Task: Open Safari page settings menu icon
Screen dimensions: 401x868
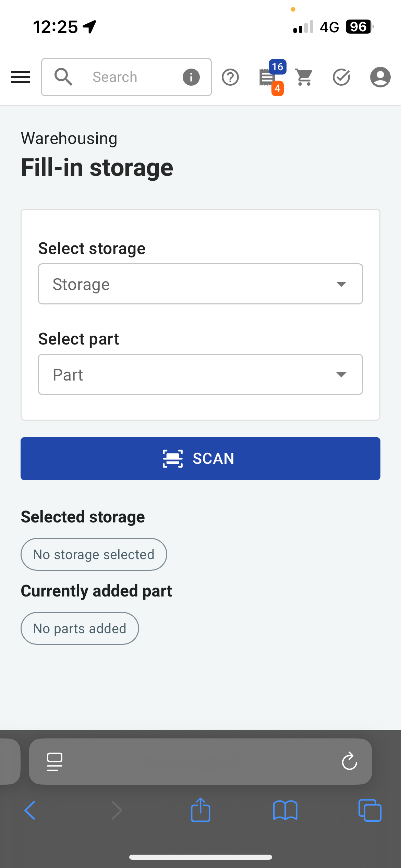Action: point(54,761)
